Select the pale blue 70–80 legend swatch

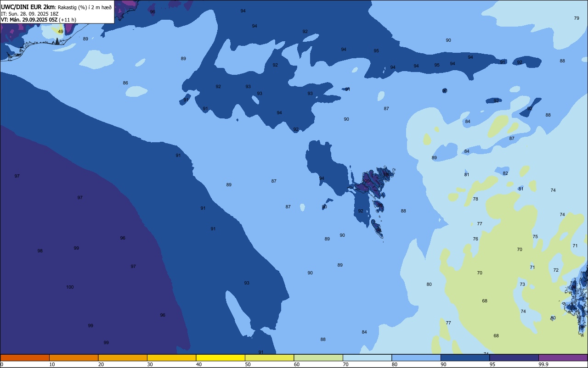tap(367, 357)
